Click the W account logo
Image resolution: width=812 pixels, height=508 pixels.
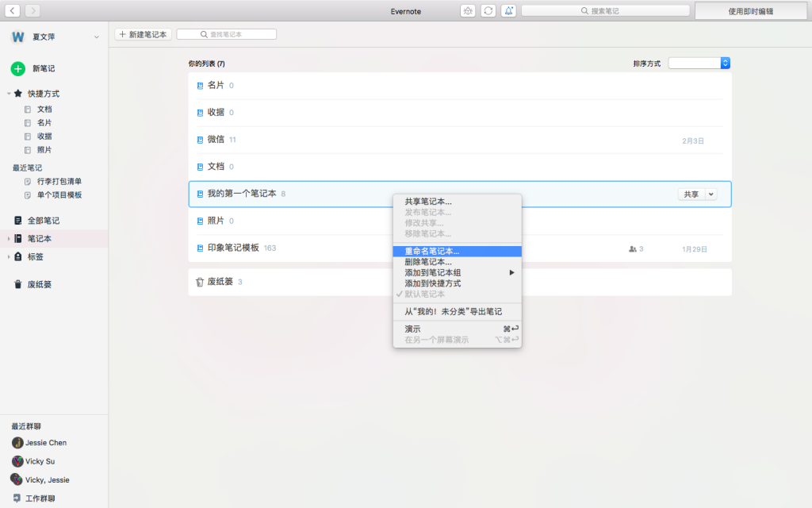[18, 37]
